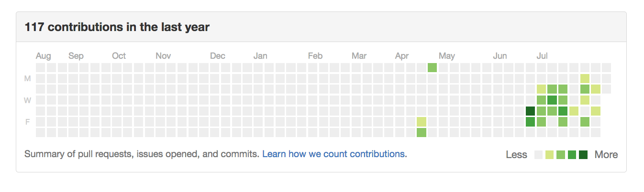Click the gray 'no contributions' legend swatch
Image resolution: width=644 pixels, height=192 pixels.
coord(539,155)
